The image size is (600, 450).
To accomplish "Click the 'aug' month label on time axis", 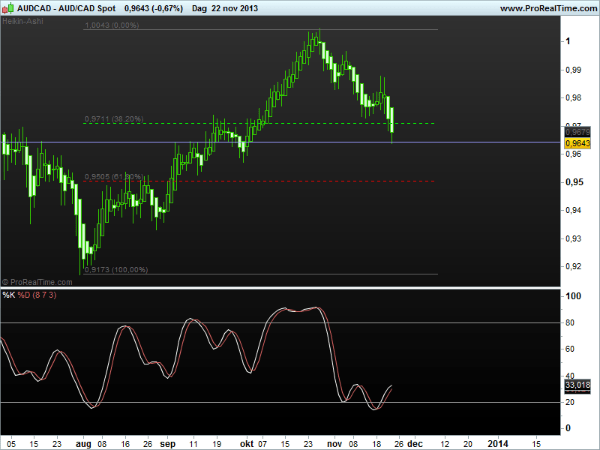I will coord(83,444).
